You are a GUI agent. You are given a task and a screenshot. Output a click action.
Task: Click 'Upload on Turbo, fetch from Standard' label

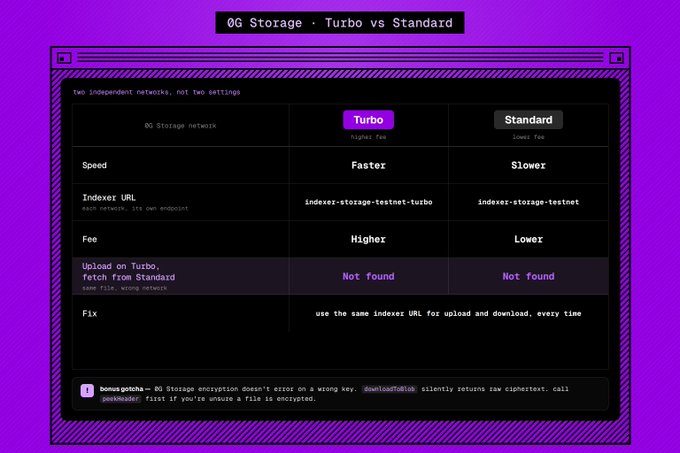(x=128, y=272)
